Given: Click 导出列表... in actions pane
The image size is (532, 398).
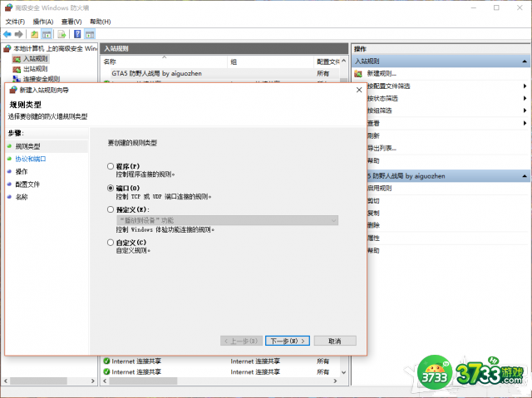Looking at the screenshot, I should coord(382,148).
